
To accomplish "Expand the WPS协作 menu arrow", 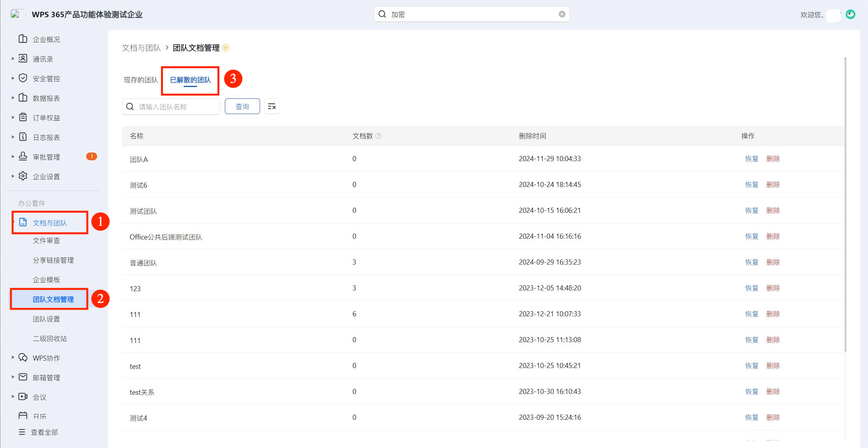I will click(x=13, y=357).
